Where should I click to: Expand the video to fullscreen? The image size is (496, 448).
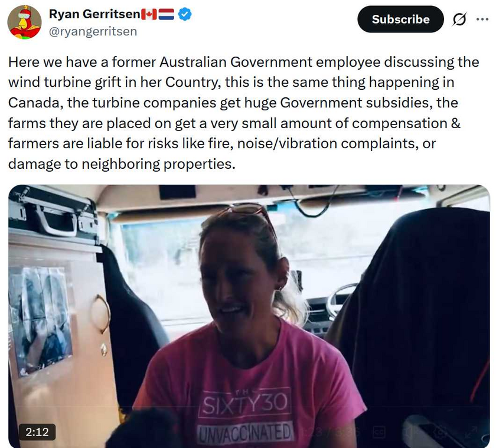coord(471,433)
